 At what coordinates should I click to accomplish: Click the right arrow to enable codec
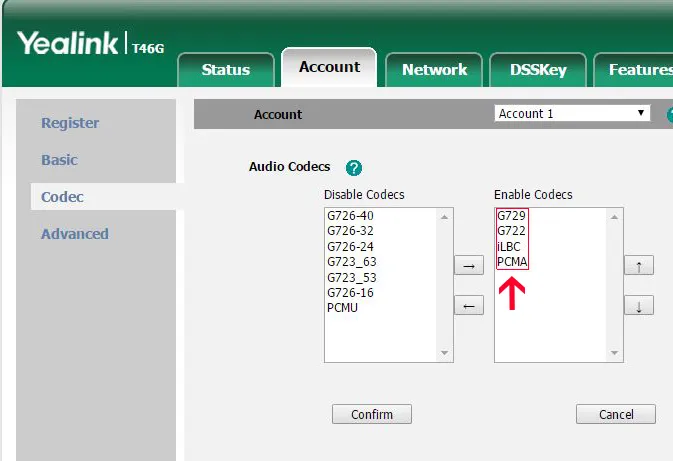click(x=468, y=266)
